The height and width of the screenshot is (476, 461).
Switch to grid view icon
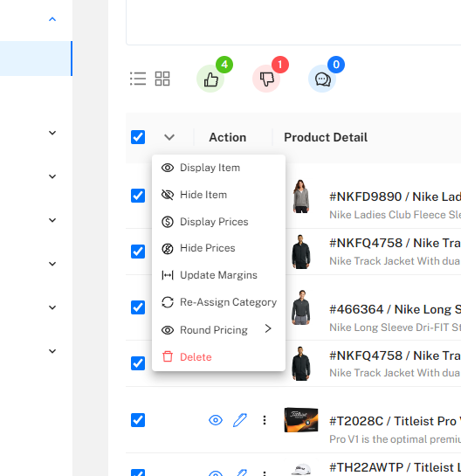pyautogui.click(x=162, y=79)
